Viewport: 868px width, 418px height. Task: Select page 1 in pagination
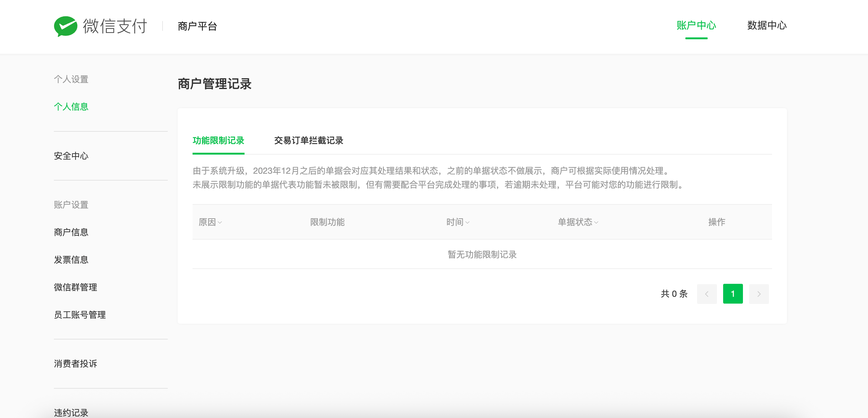tap(732, 294)
